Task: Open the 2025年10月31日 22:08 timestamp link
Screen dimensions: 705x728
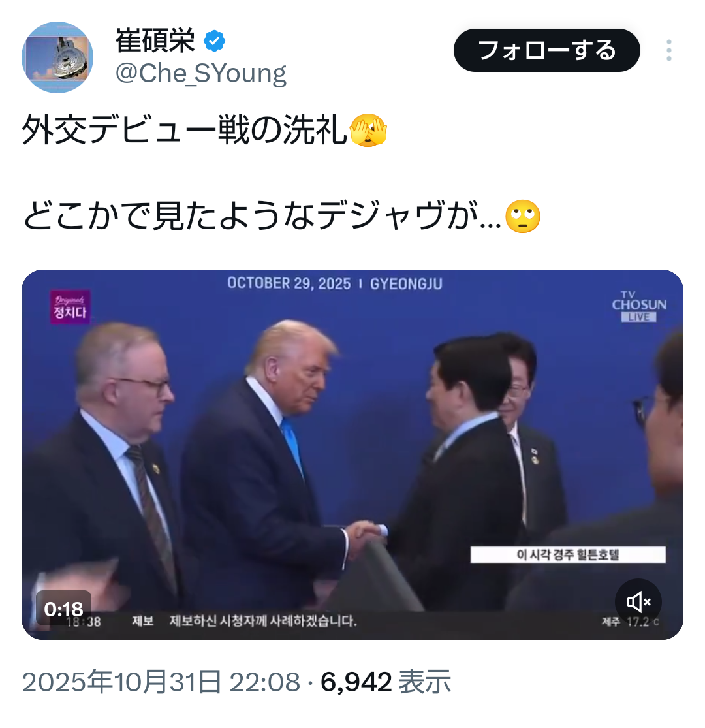Action: 161,682
